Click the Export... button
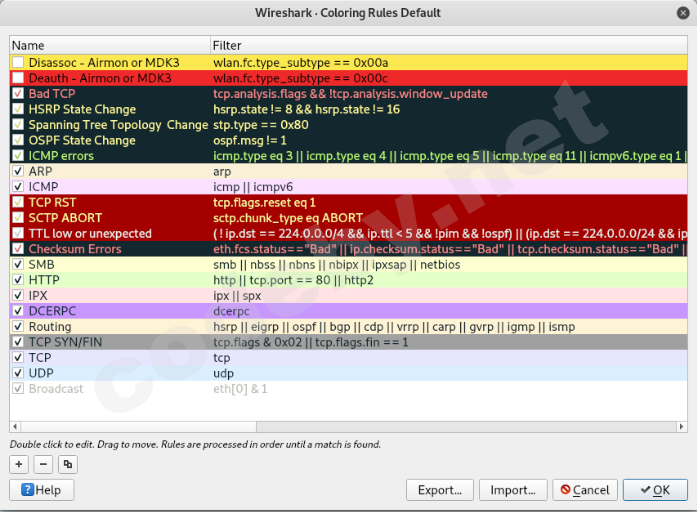Screen dimensions: 697x512 440,490
